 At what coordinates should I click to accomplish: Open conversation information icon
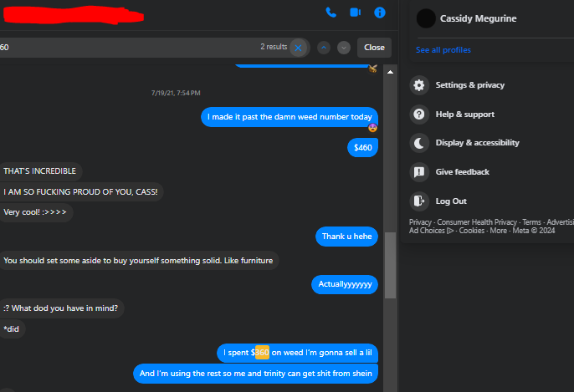(380, 13)
